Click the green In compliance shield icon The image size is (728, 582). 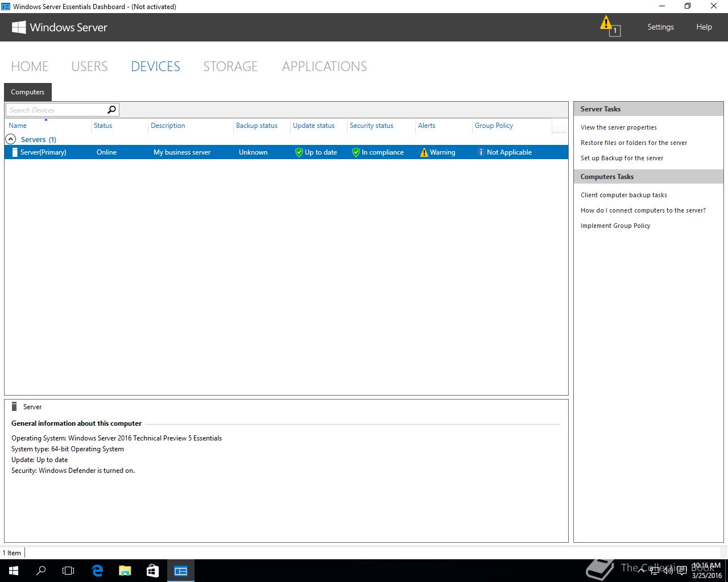pos(355,152)
